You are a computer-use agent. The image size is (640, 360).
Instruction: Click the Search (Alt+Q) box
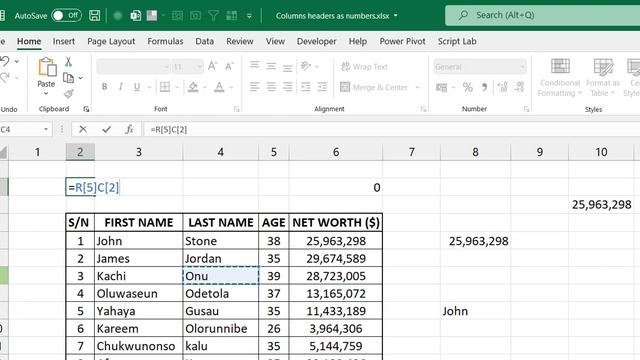point(542,16)
